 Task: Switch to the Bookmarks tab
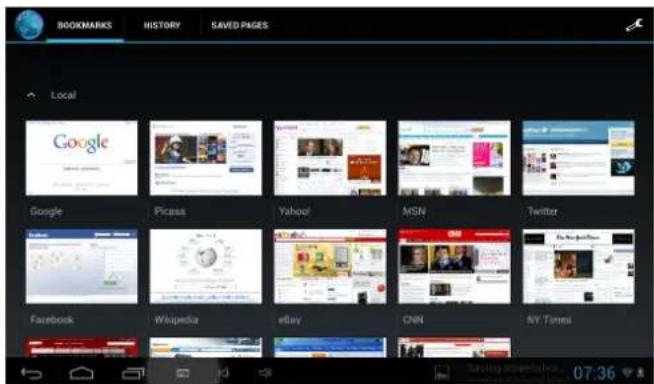pyautogui.click(x=85, y=25)
